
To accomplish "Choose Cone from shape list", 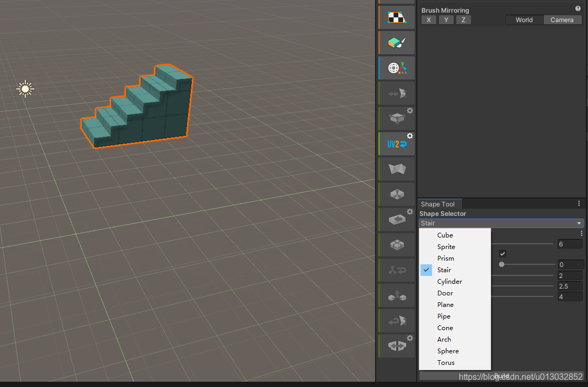I will click(x=455, y=328).
